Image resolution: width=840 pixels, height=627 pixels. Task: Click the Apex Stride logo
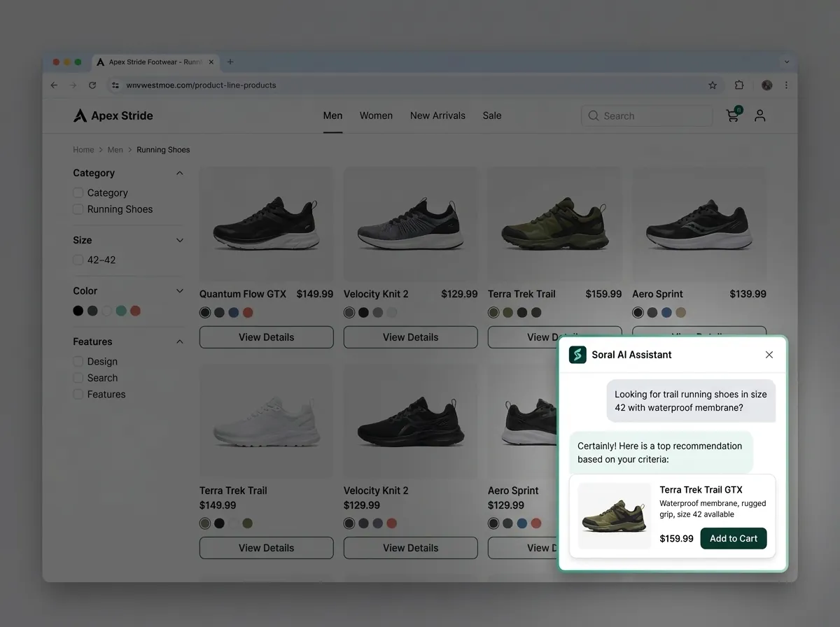113,115
